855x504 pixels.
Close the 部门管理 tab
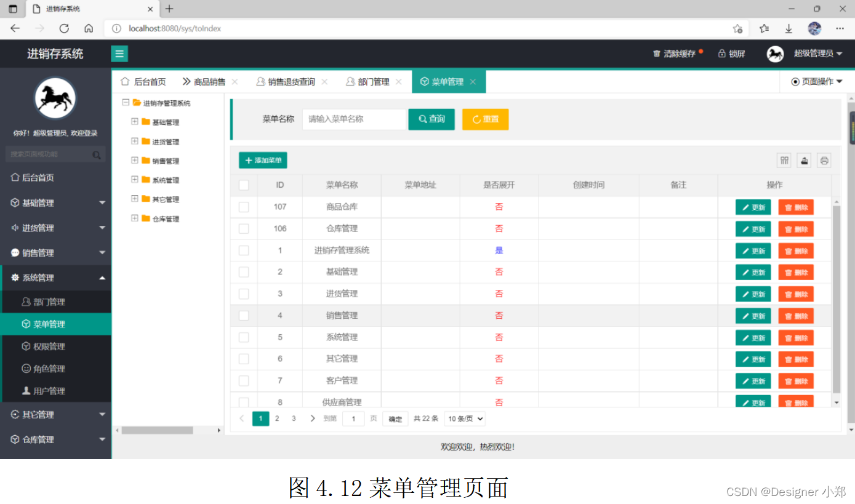pos(399,82)
